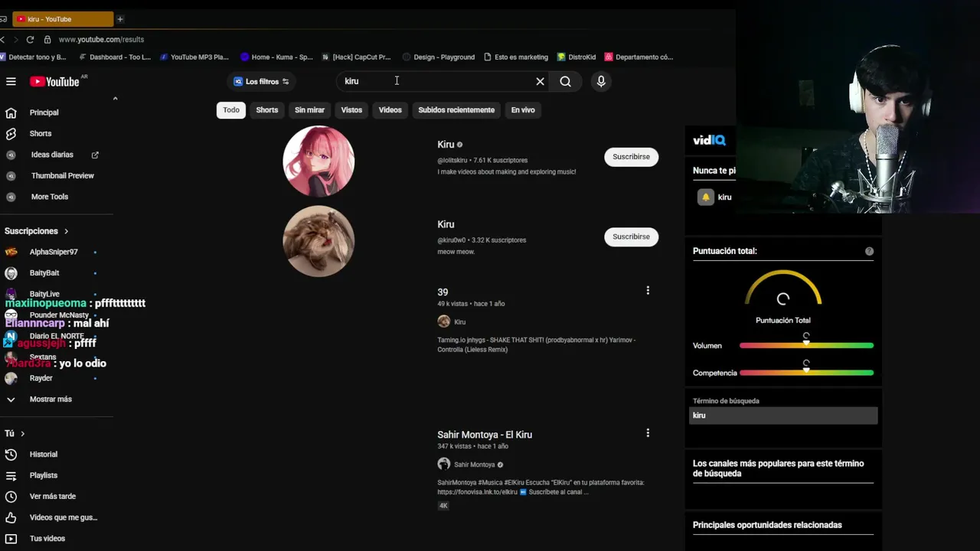Image resolution: width=980 pixels, height=551 pixels.
Task: Click the YouTube logo
Action: [x=54, y=81]
